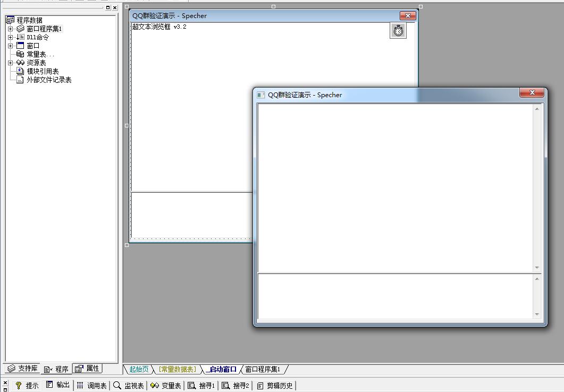Open the 模块引用表 module reference icon
The height and width of the screenshot is (392, 564).
pos(21,71)
